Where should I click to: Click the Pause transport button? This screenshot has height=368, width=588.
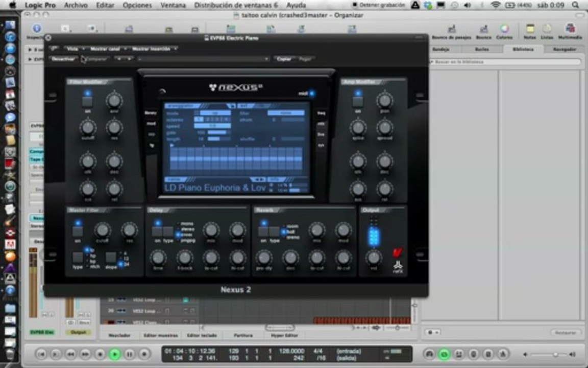pos(129,354)
